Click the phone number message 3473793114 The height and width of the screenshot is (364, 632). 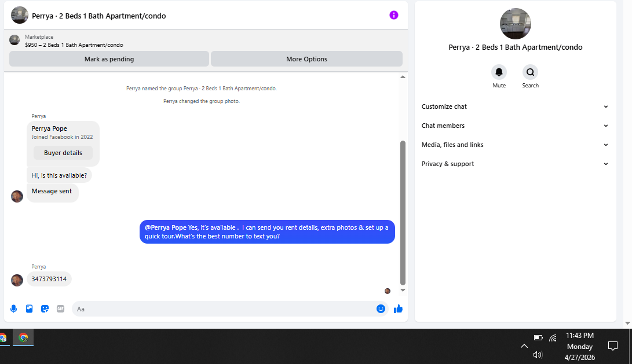tap(49, 279)
